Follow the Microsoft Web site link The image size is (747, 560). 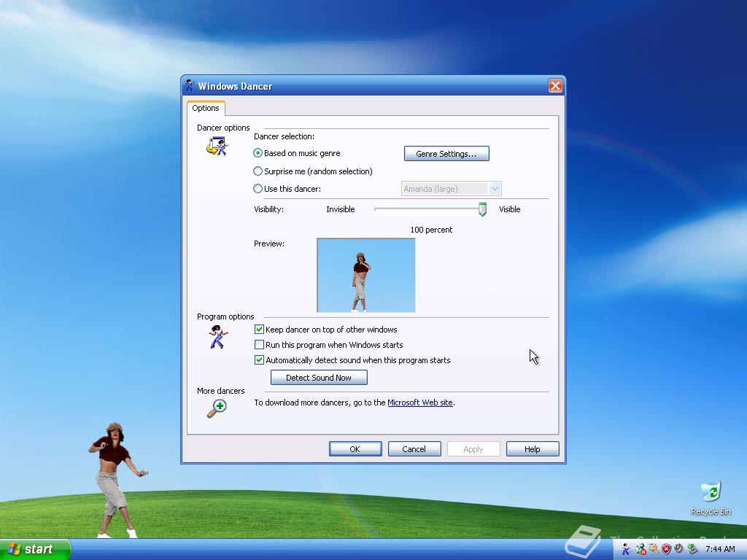[x=419, y=402]
